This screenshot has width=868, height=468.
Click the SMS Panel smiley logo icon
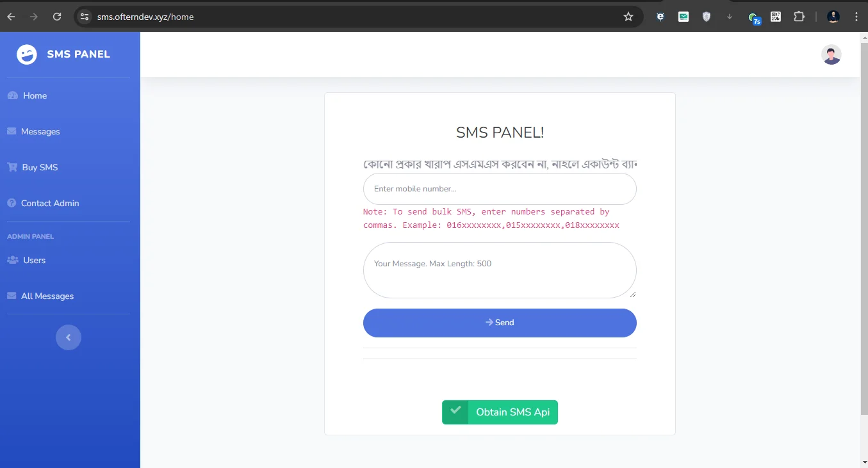pos(26,54)
